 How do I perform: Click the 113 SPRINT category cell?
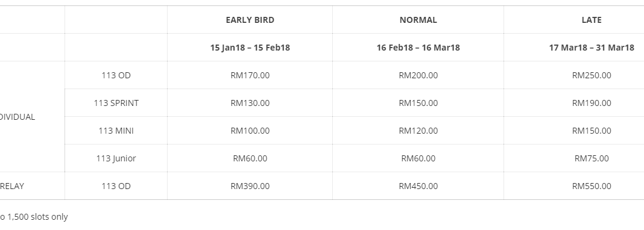click(x=116, y=103)
